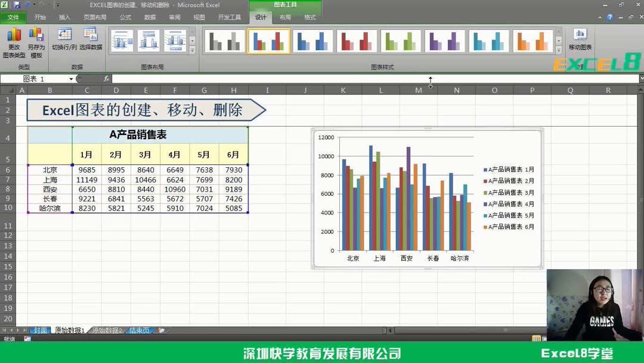This screenshot has height=363, width=644.
Task: Select cell containing the value 9685
Action: point(86,170)
